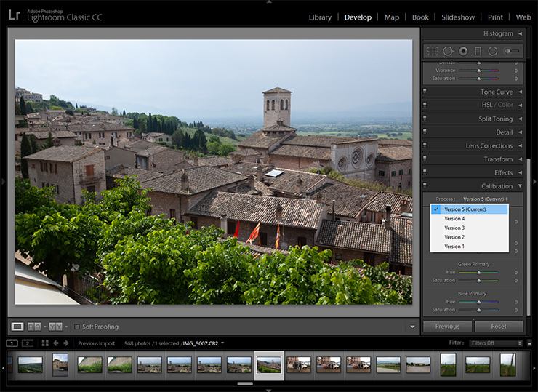The height and width of the screenshot is (392, 538).
Task: Adjust the Blue Primary Saturation slider
Action: pos(478,310)
